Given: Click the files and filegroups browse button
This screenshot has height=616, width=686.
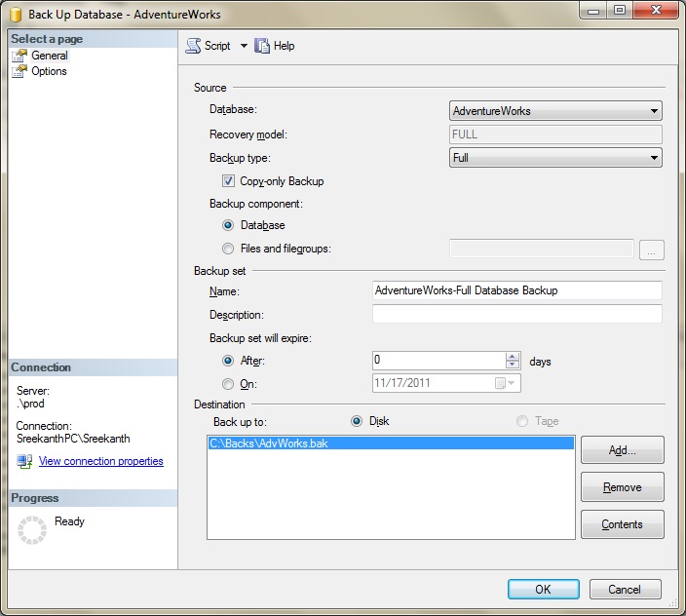Looking at the screenshot, I should [x=651, y=250].
